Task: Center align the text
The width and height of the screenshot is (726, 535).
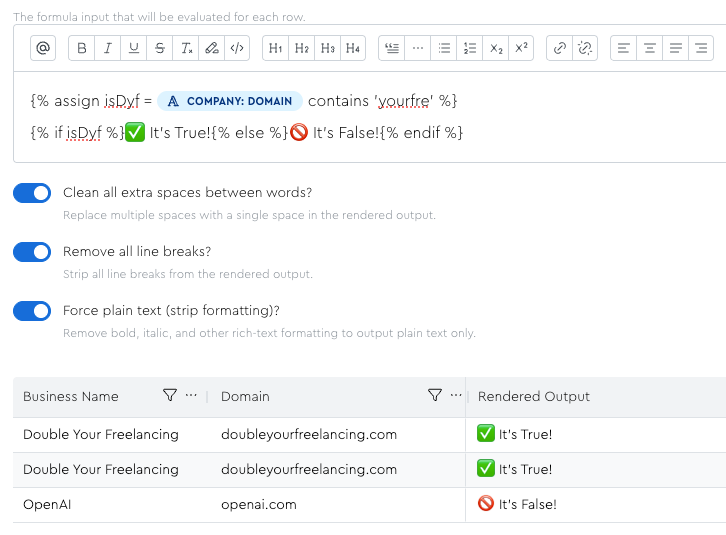Action: pyautogui.click(x=650, y=48)
